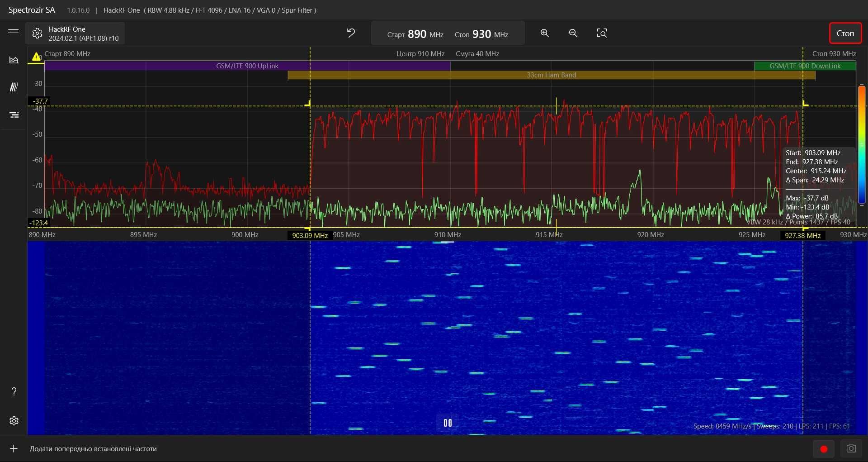This screenshot has width=868, height=462.
Task: Open the hamburger menu
Action: 14,33
